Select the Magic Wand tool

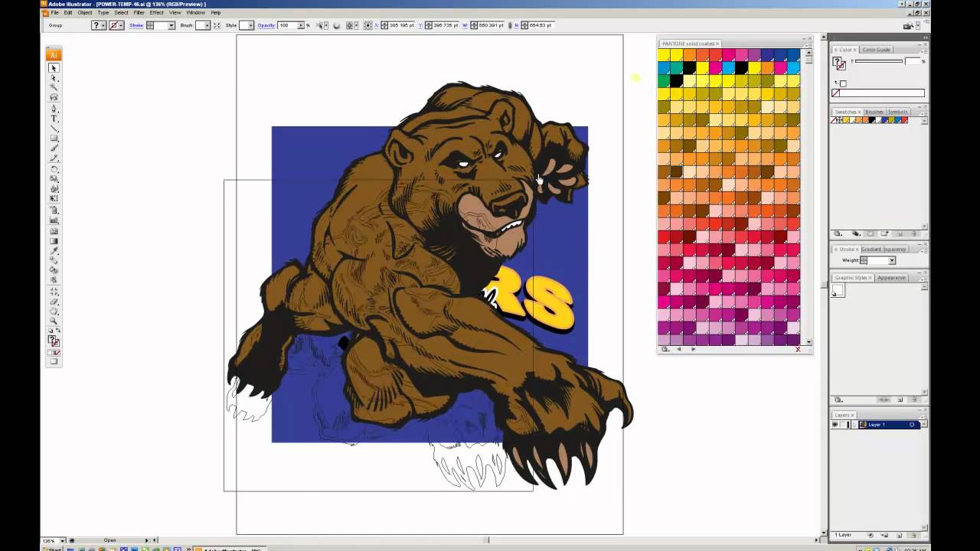(x=54, y=87)
